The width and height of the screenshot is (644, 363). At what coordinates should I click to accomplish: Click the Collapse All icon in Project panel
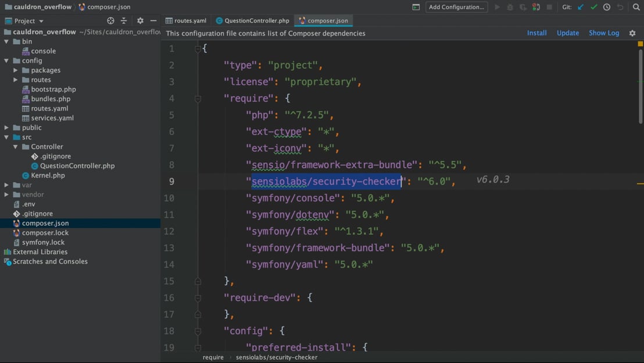[124, 21]
